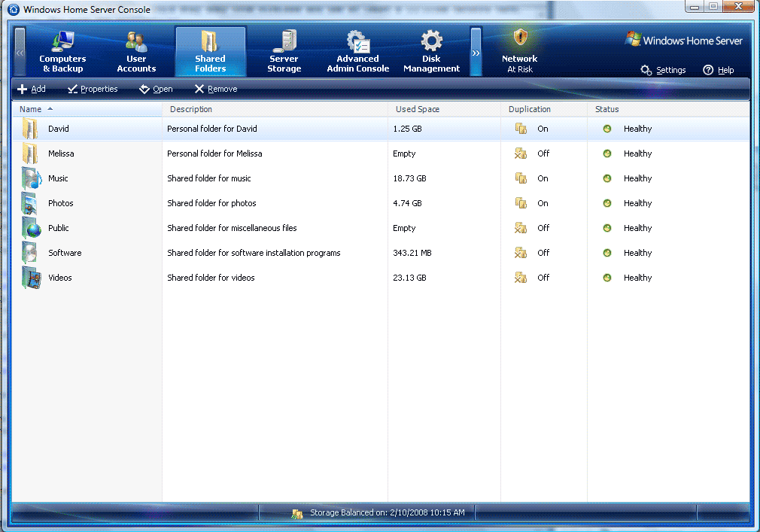
Task: Click the green health indicator for Software
Action: (606, 253)
